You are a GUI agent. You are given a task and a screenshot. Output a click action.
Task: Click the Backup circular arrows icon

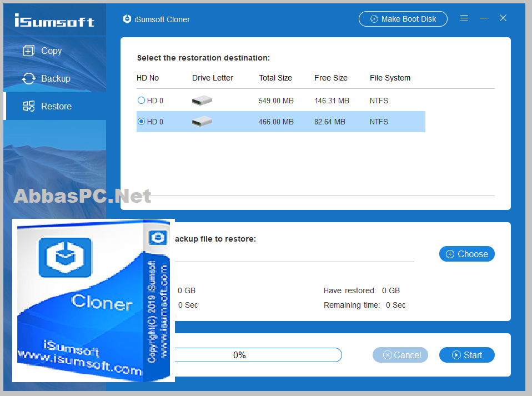29,78
